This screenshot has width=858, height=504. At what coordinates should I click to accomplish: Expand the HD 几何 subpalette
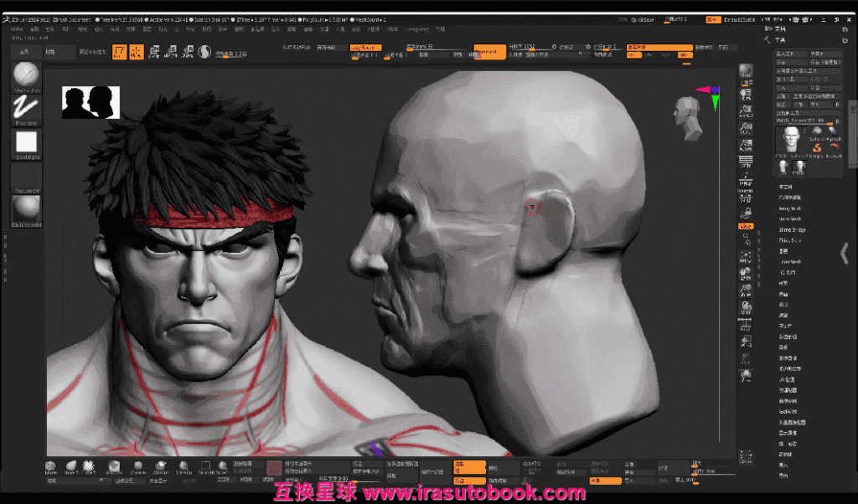pos(788,273)
